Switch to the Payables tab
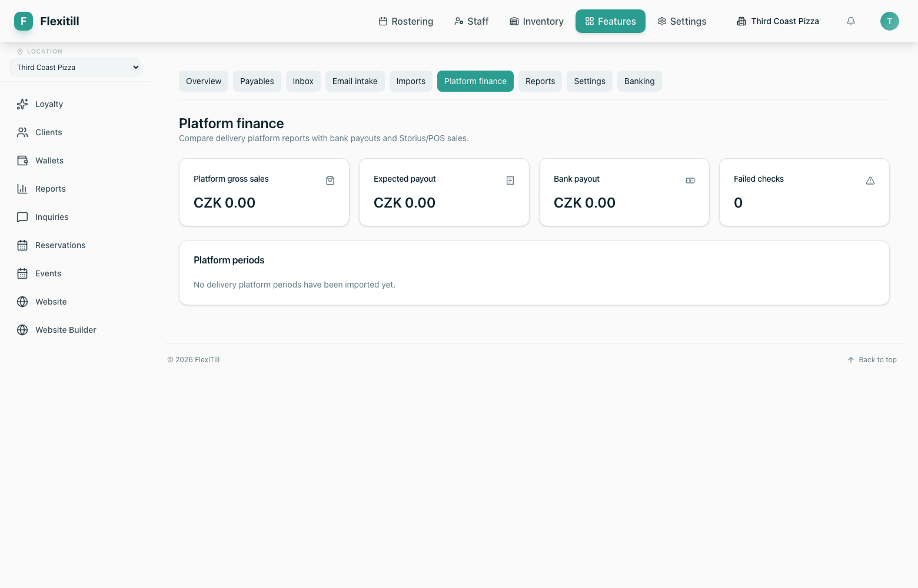The image size is (918, 588). (257, 81)
